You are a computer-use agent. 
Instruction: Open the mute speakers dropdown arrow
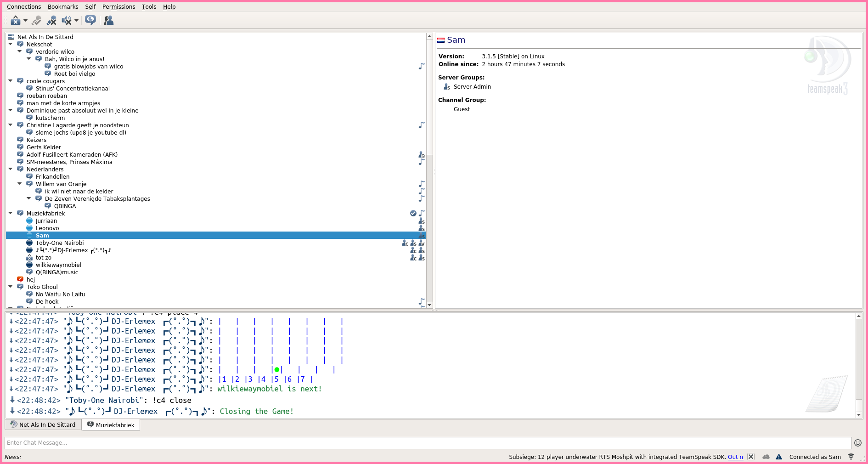pyautogui.click(x=76, y=21)
